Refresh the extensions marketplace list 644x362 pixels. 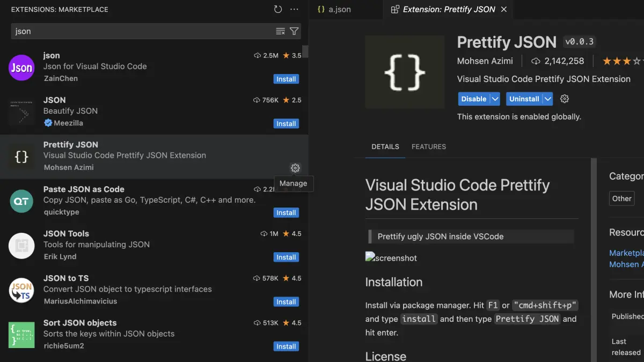point(278,9)
